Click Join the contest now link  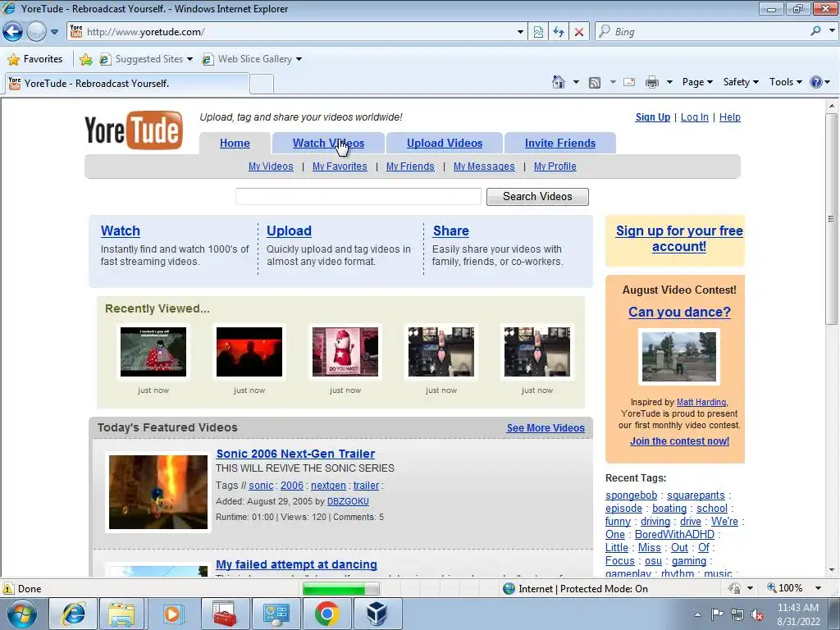pyautogui.click(x=679, y=441)
